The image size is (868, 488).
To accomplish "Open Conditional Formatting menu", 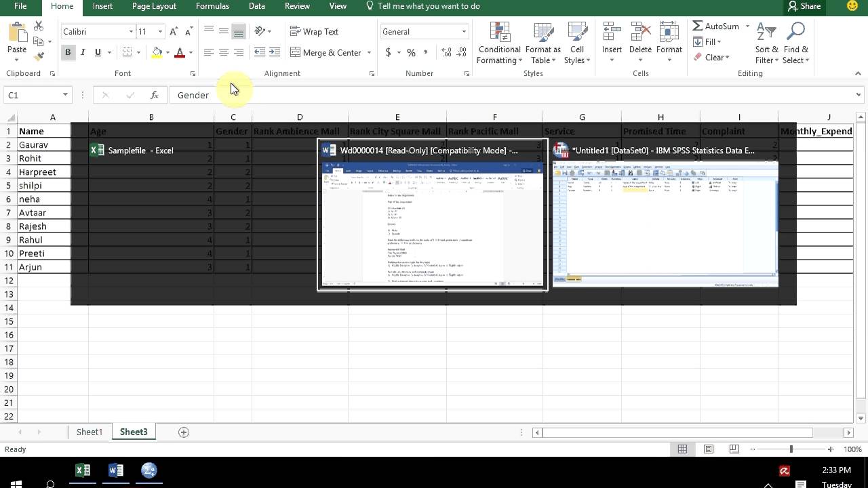I will [x=499, y=43].
